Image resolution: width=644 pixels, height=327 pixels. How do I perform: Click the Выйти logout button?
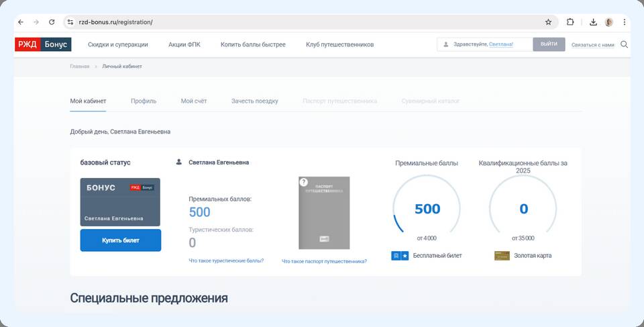(x=549, y=45)
